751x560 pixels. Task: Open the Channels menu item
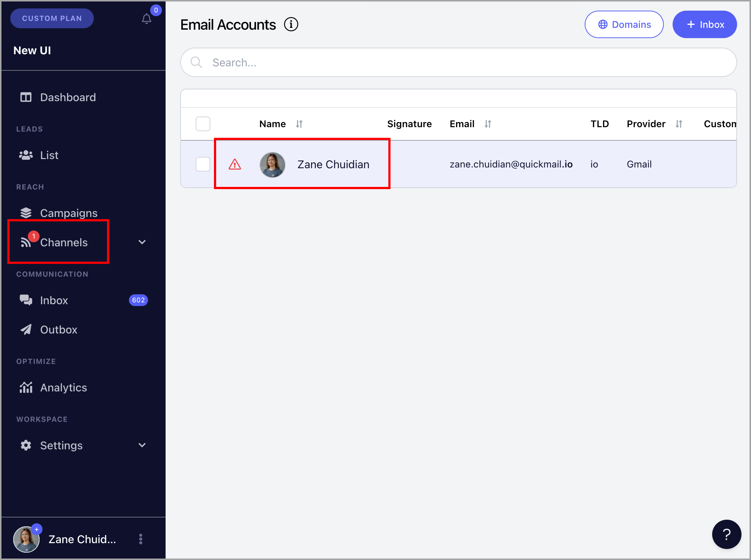click(64, 242)
